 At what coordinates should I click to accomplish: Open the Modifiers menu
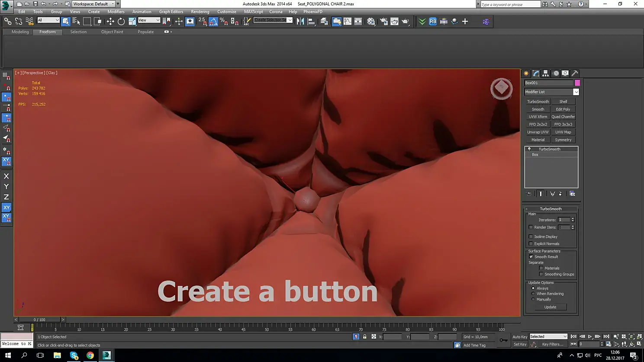pyautogui.click(x=116, y=12)
